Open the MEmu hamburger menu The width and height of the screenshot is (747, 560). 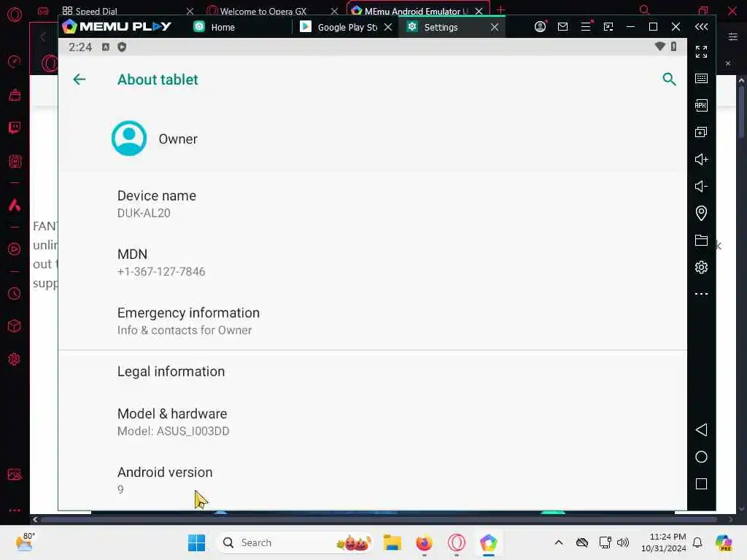tap(586, 27)
